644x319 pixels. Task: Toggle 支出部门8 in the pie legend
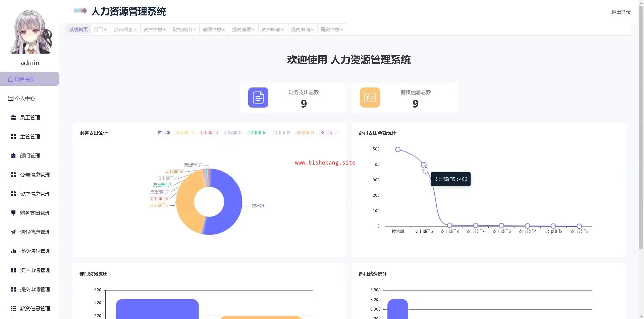tap(208, 133)
